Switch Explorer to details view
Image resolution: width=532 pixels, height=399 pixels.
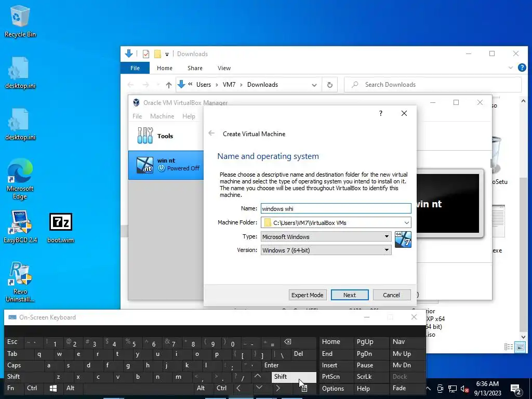[508, 347]
